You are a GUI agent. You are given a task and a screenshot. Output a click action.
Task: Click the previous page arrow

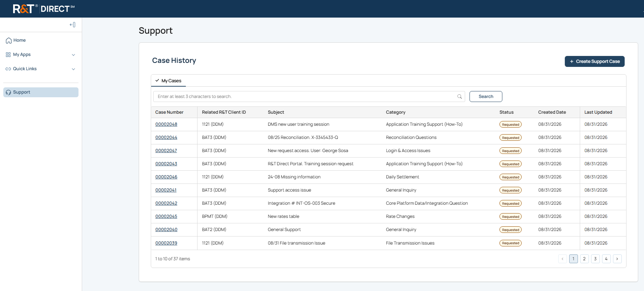click(562, 259)
